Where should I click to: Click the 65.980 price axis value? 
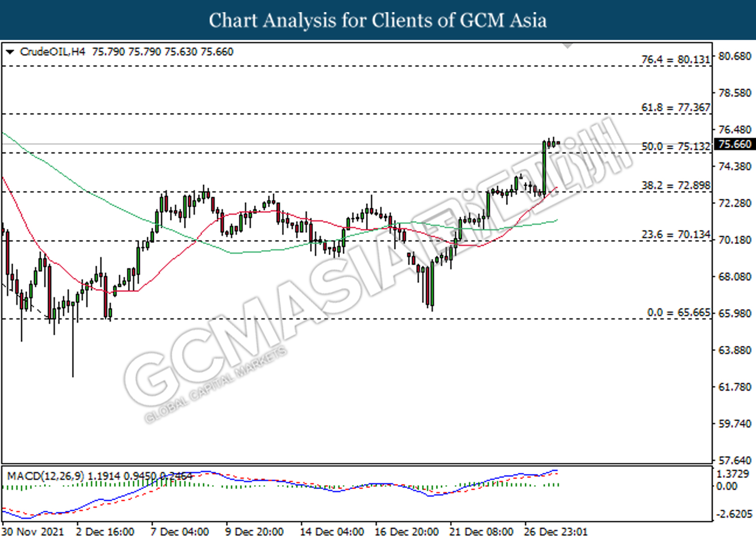(735, 314)
